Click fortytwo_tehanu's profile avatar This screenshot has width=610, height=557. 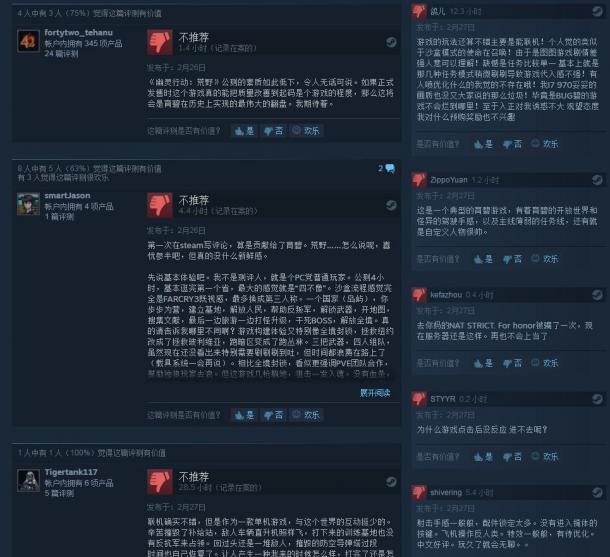28,41
